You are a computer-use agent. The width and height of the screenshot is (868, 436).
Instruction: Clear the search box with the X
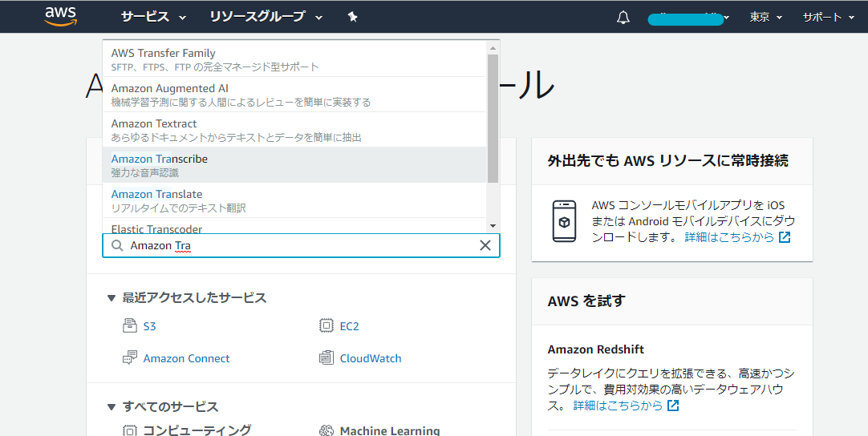[485, 245]
